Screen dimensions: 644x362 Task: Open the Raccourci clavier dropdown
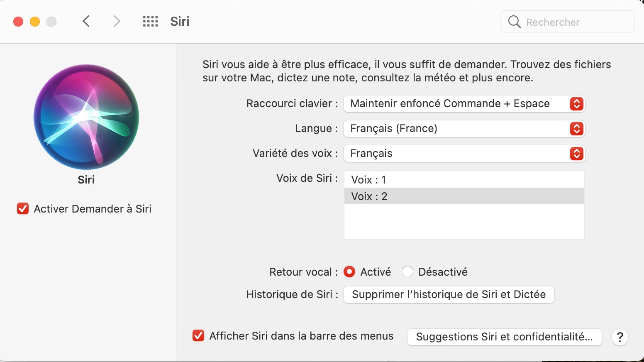pyautogui.click(x=463, y=104)
